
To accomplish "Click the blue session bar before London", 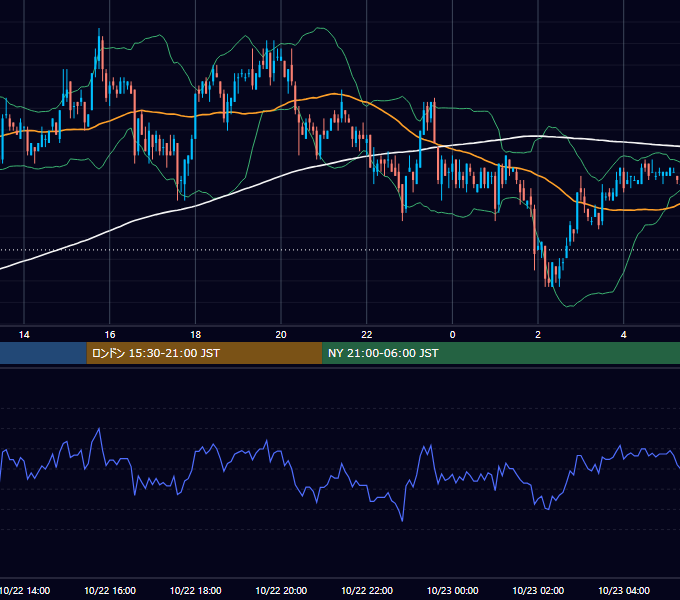I will [x=43, y=353].
